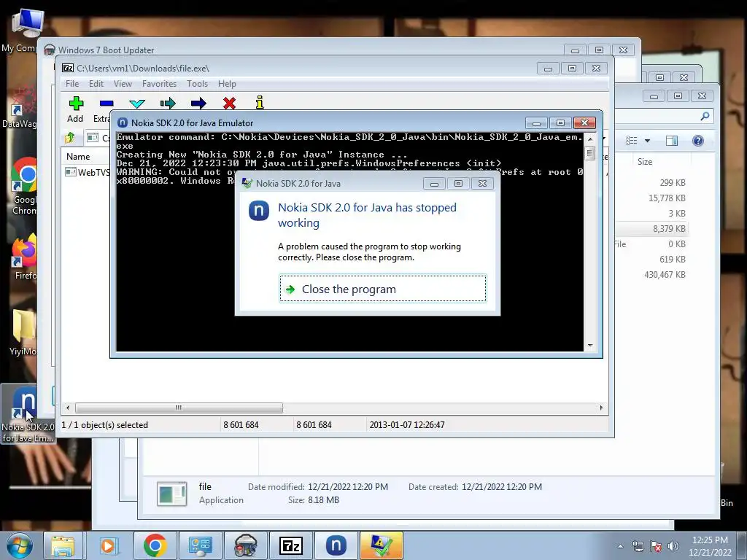This screenshot has width=747, height=560.
Task: Click the network tray icon
Action: [638, 546]
